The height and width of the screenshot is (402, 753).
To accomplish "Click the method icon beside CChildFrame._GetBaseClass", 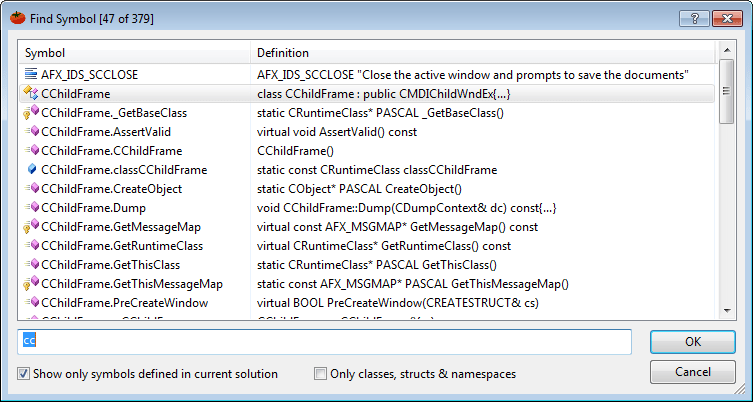I will coord(31,112).
